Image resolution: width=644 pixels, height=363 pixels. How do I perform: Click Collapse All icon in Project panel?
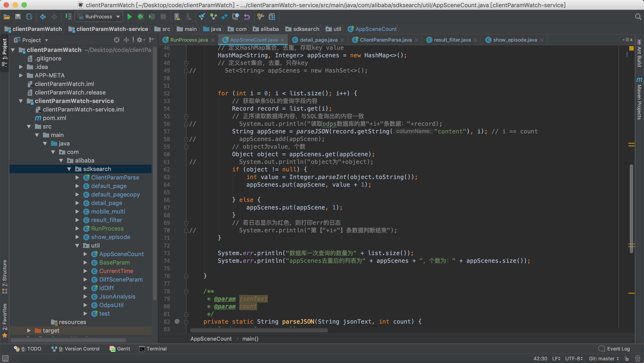point(127,40)
